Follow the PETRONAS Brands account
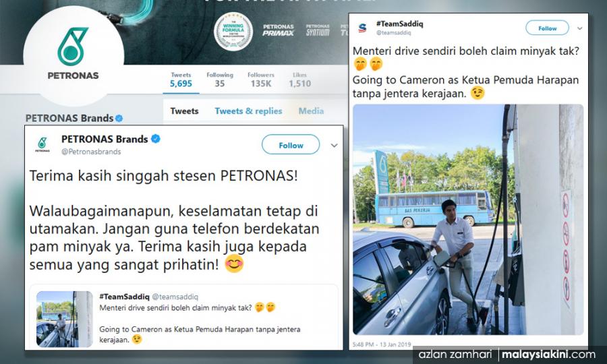 (x=291, y=145)
